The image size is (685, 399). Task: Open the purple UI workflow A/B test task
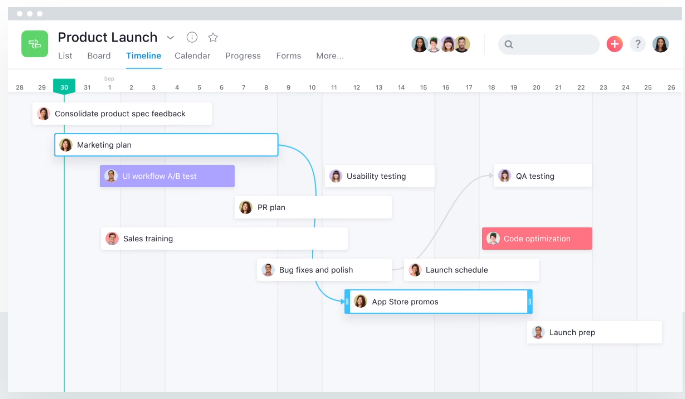(167, 176)
